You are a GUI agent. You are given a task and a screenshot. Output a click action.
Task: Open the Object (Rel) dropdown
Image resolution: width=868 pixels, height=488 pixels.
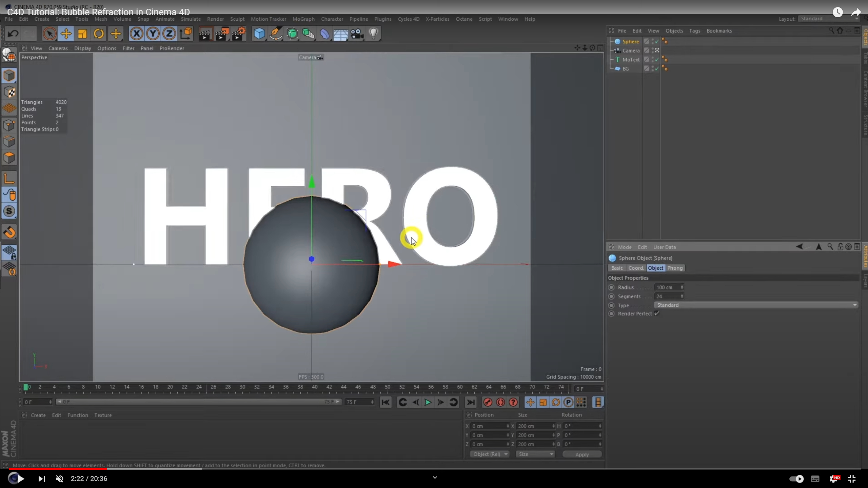point(490,454)
